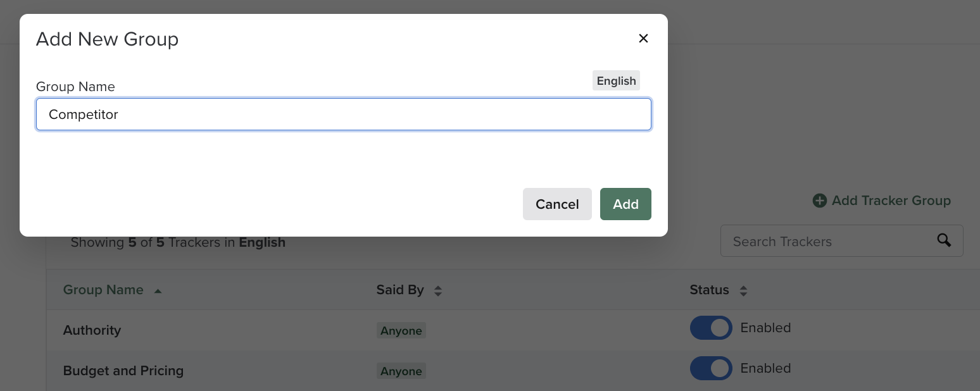980x391 pixels.
Task: Click inside the Group Name text field
Action: pos(344,115)
